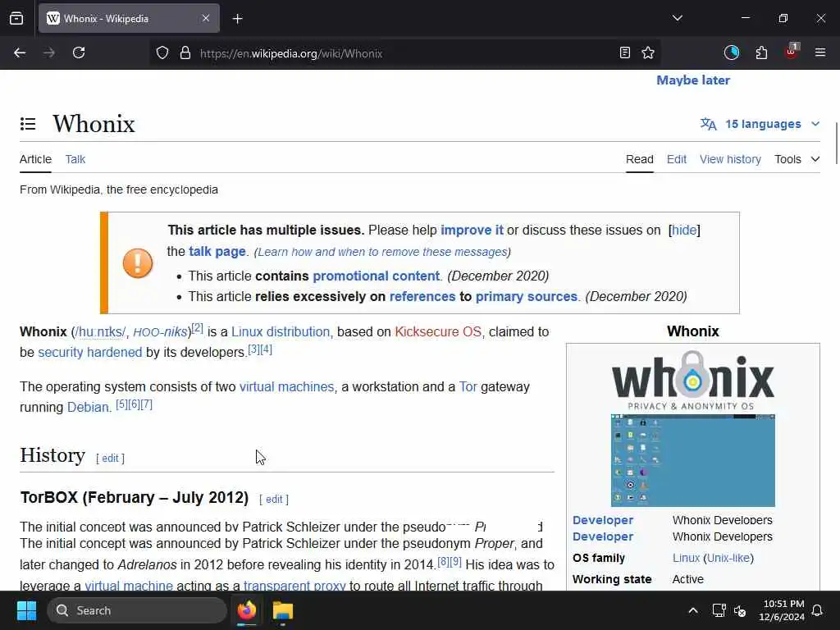Screen dimensions: 840x630
Task: Open network status tray icon
Action: pos(719,610)
